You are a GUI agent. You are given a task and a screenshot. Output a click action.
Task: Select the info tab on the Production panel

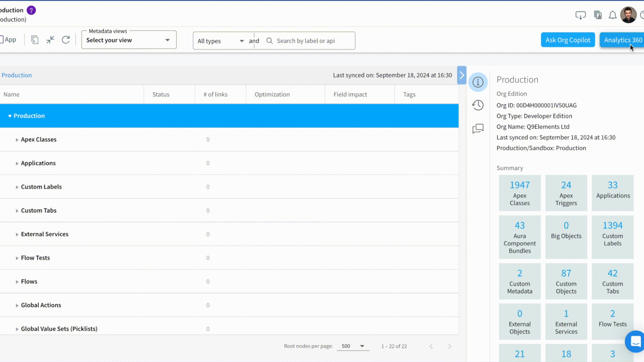coord(478,82)
